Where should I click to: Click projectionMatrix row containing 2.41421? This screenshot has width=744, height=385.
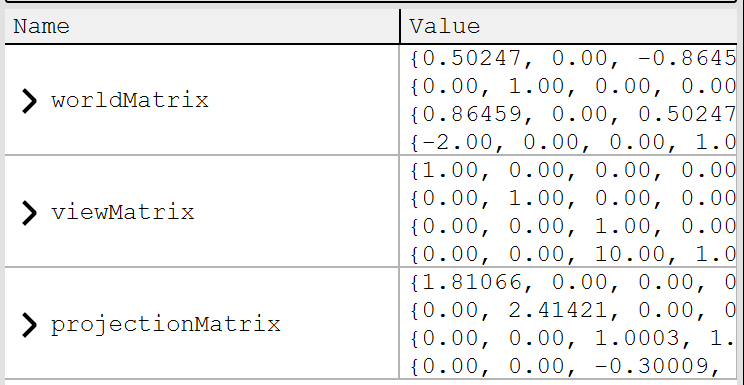(573, 311)
